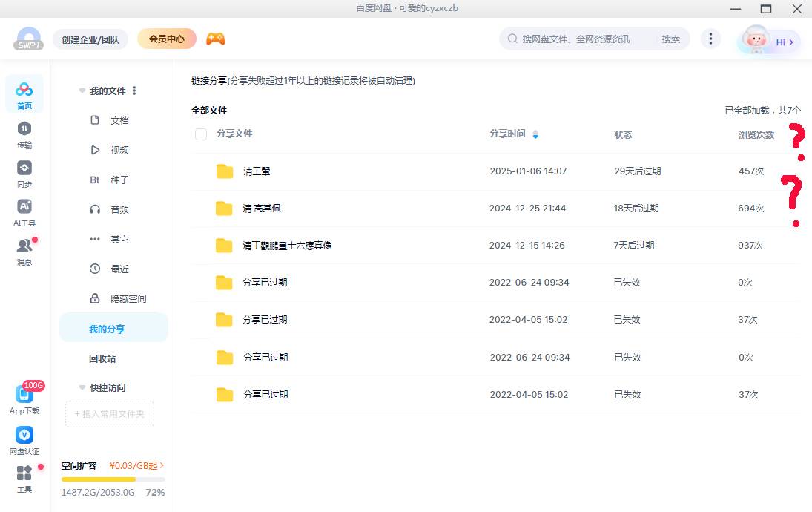Collapse the 快捷访问 section
Image resolution: width=812 pixels, height=512 pixels.
[82, 387]
